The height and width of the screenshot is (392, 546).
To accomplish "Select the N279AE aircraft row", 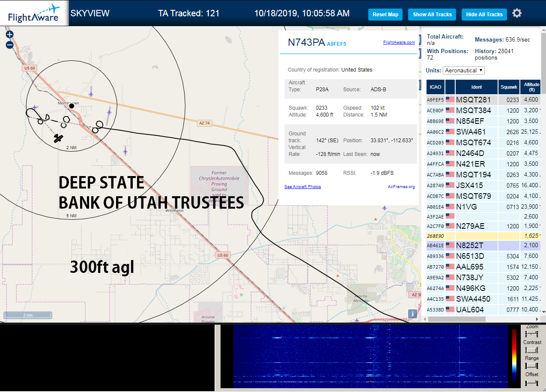I will [483, 226].
